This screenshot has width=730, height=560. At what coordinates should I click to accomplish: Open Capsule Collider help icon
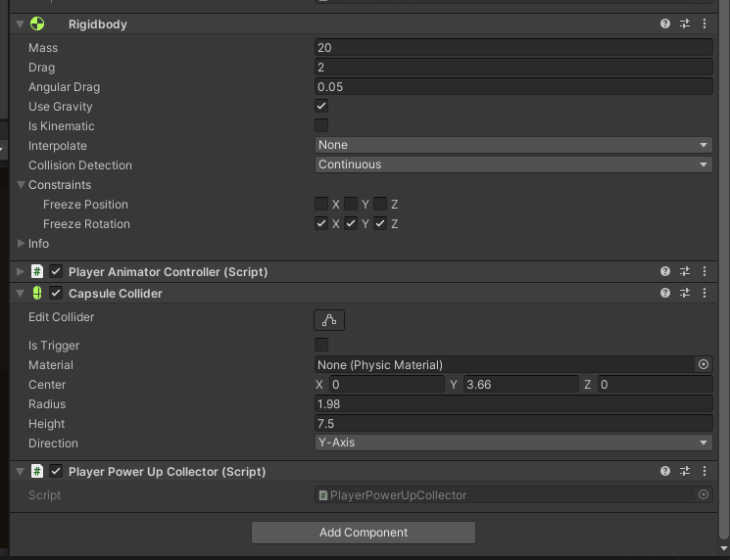point(665,294)
